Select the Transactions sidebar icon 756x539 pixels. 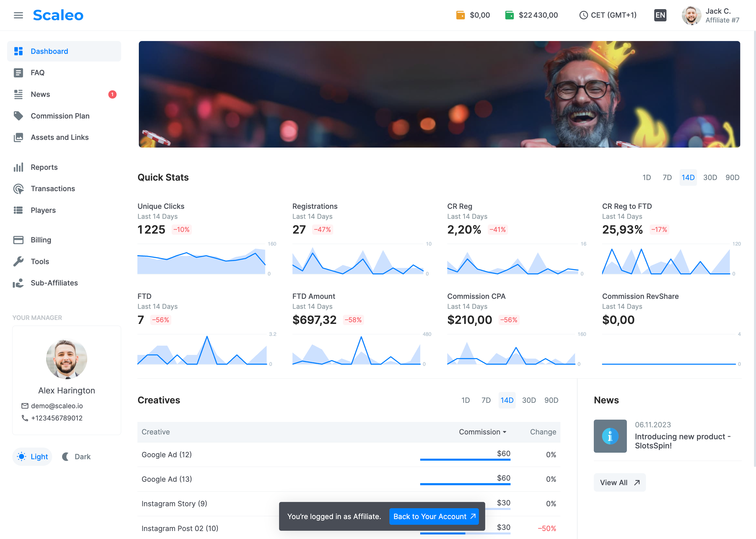(18, 189)
